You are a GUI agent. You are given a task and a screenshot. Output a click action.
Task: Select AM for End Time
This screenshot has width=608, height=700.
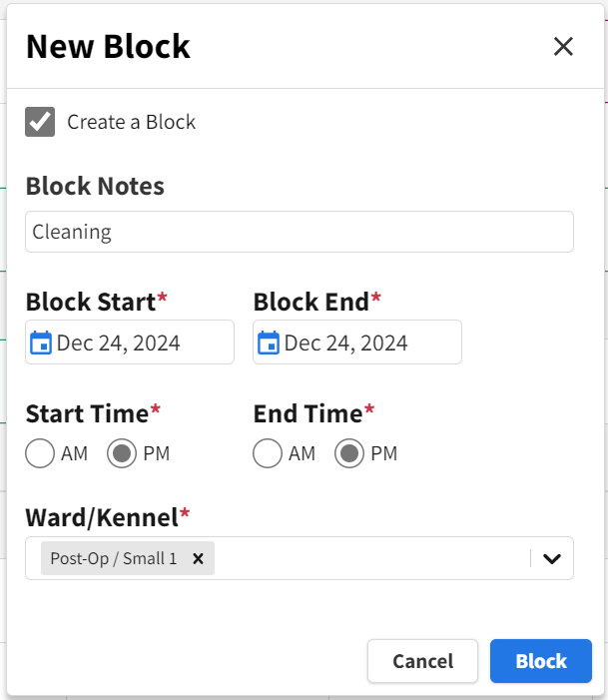pyautogui.click(x=268, y=454)
